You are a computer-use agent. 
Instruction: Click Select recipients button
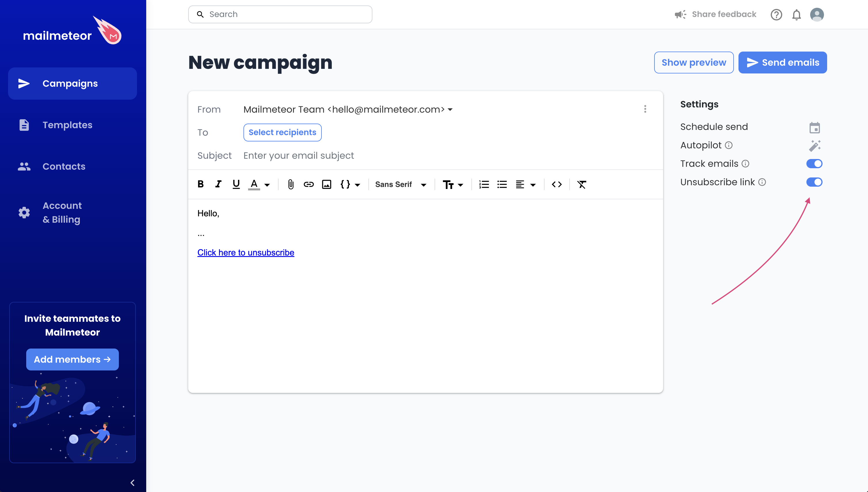click(282, 133)
